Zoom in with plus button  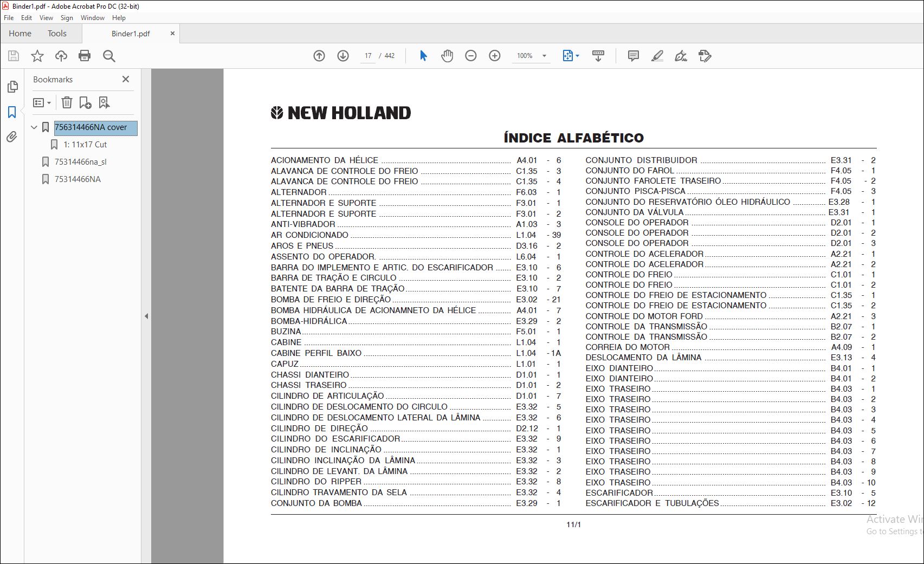[495, 56]
